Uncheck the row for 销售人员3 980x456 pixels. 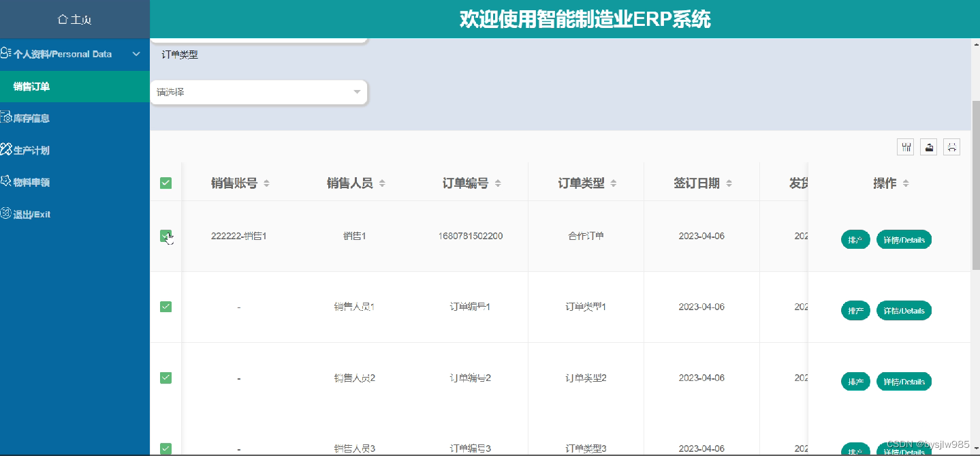(x=165, y=449)
